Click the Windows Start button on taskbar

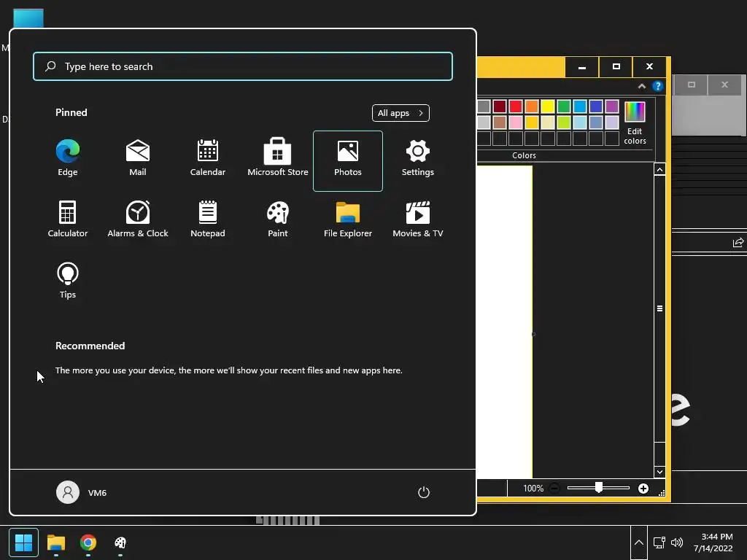click(x=23, y=542)
